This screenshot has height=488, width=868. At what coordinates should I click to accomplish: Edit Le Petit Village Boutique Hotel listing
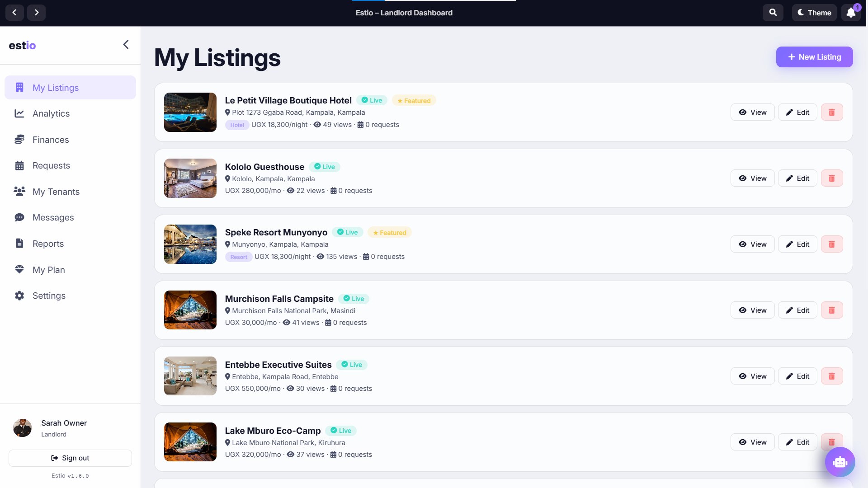click(x=797, y=113)
